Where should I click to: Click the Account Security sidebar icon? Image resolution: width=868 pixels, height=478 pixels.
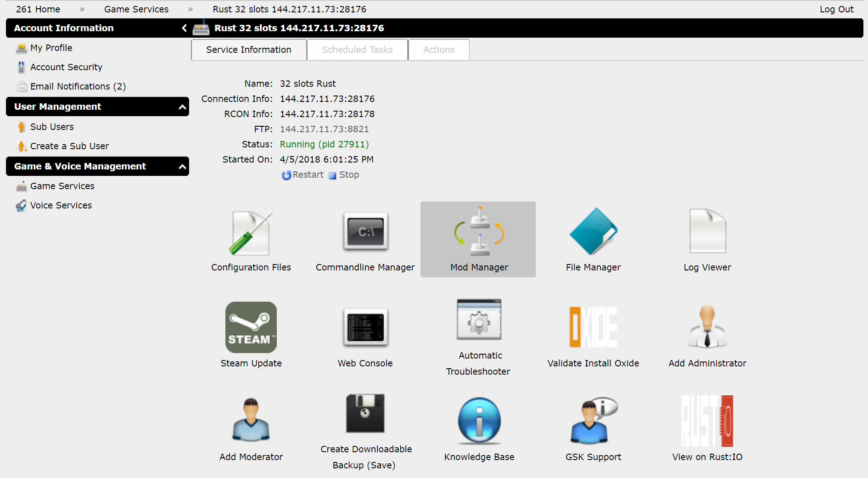(21, 67)
